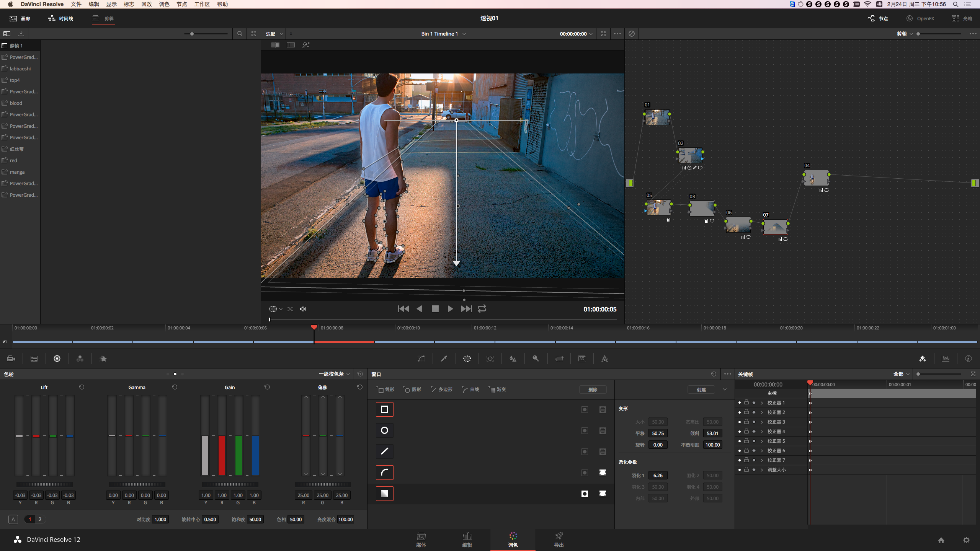
Task: Click the Gain red bar slider
Action: point(222,435)
